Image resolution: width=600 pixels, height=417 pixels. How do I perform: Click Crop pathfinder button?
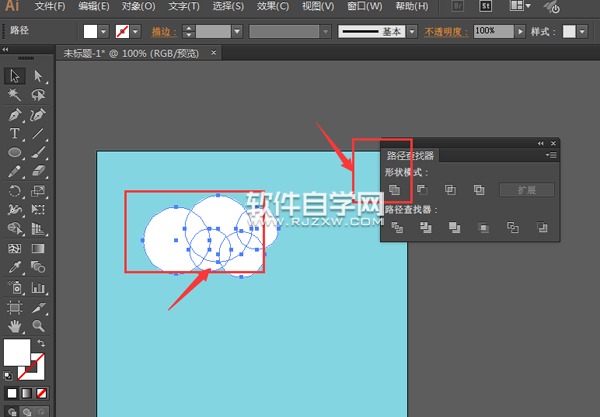click(484, 228)
